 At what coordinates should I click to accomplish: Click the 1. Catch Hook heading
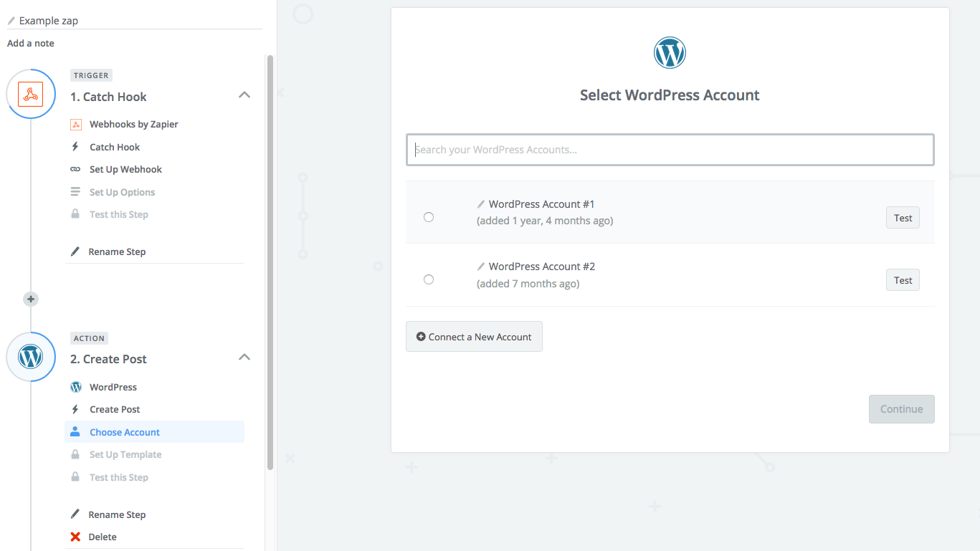tap(108, 97)
